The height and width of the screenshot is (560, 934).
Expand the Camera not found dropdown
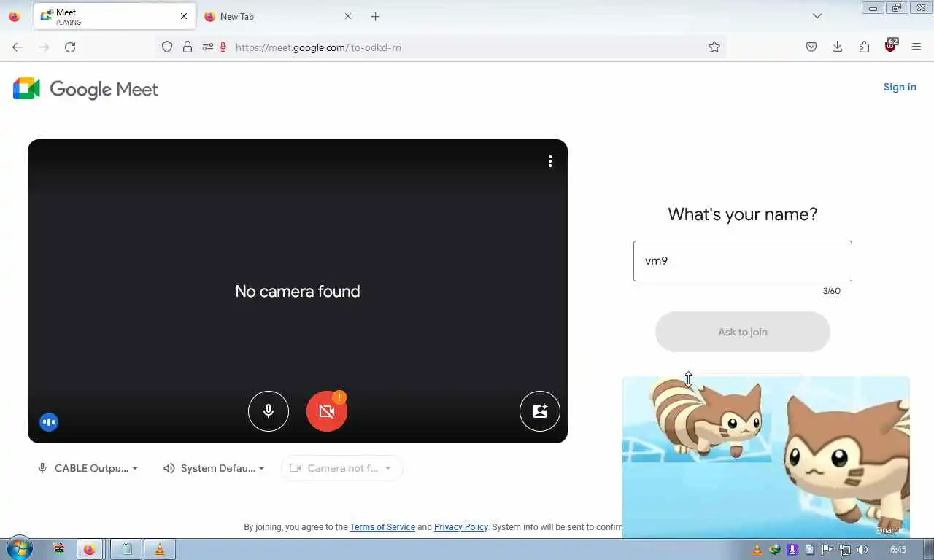coord(341,468)
